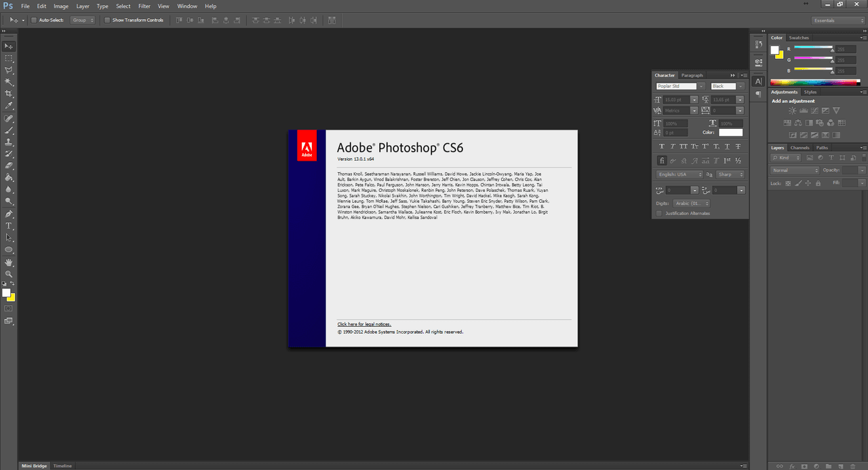This screenshot has height=470, width=868.
Task: Add a Levels adjustment
Action: pyautogui.click(x=804, y=111)
